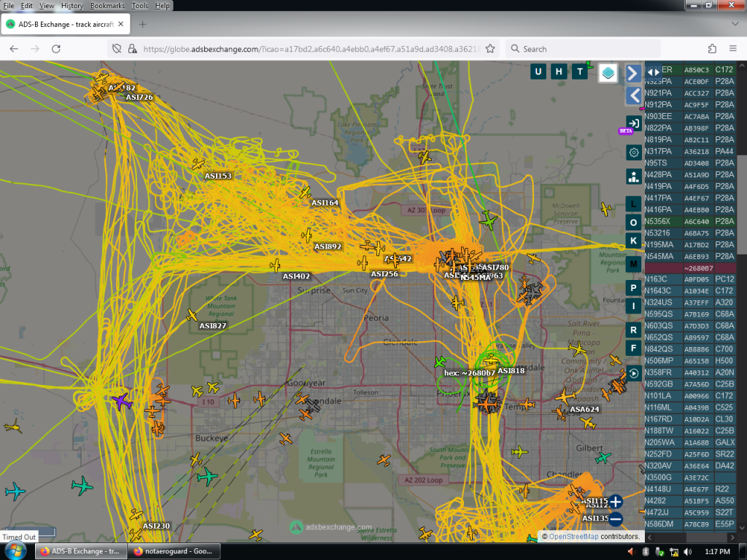Open the OpenStreetMap contributors link

coord(573,536)
